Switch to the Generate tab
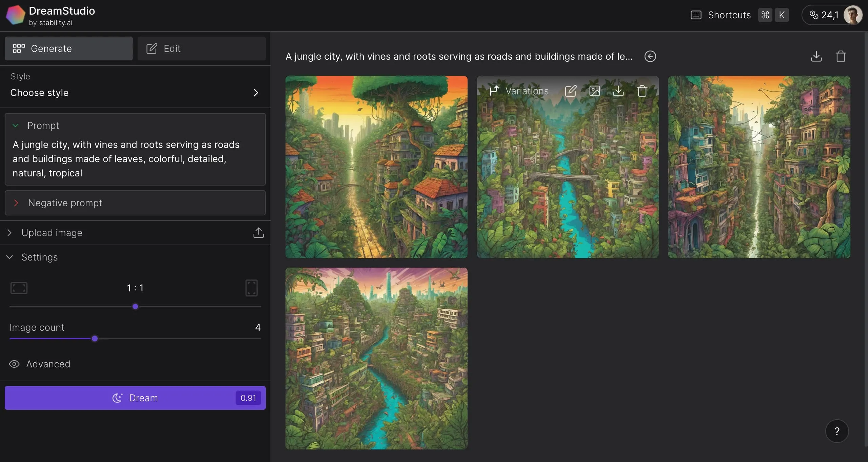Viewport: 868px width, 462px height. pyautogui.click(x=68, y=49)
